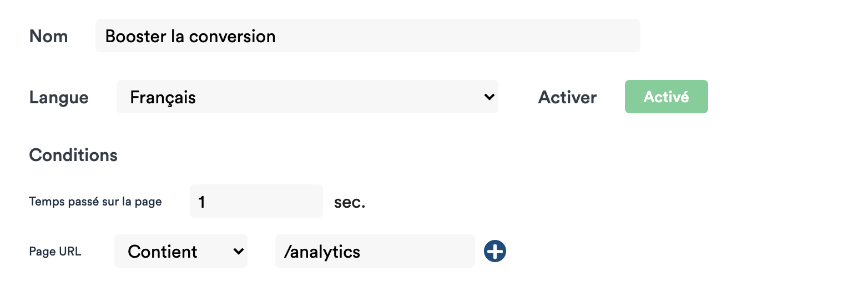The image size is (868, 291).
Task: Click the "Temps passé sur la page" label
Action: tap(95, 202)
